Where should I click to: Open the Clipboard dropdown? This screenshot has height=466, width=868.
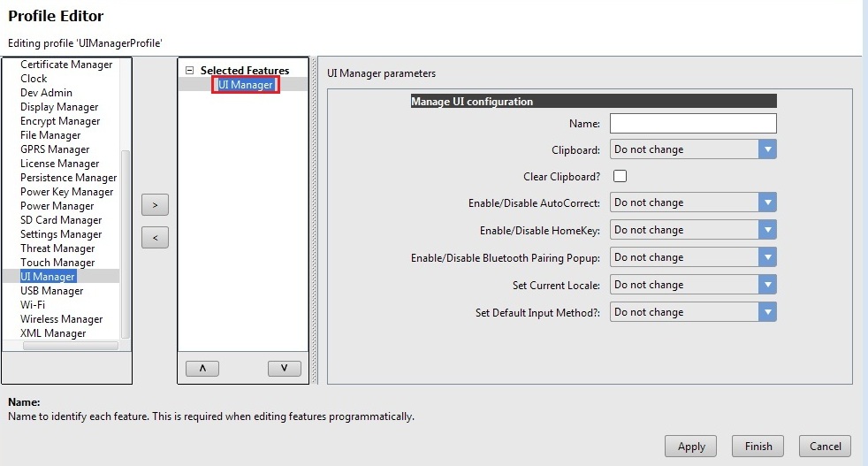tap(692, 149)
